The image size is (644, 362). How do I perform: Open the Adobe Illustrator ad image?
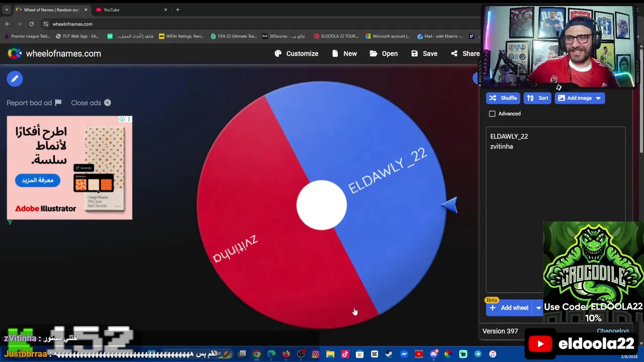[69, 168]
